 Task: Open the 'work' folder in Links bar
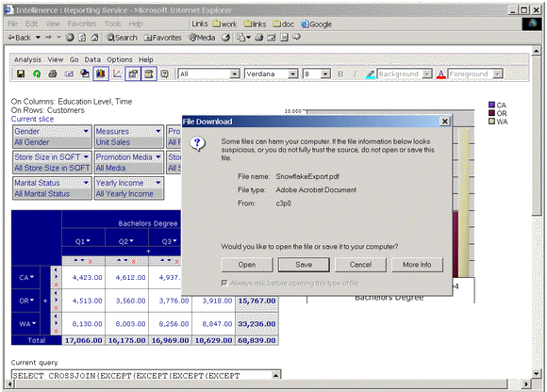click(x=225, y=24)
